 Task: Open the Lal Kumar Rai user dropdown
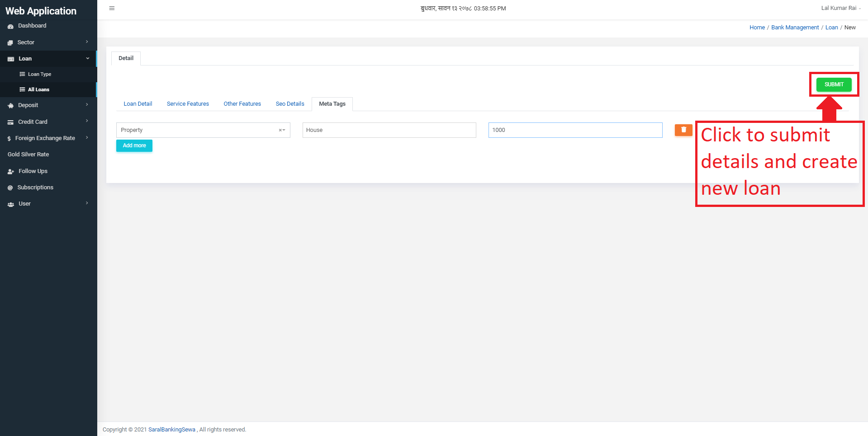pos(841,8)
